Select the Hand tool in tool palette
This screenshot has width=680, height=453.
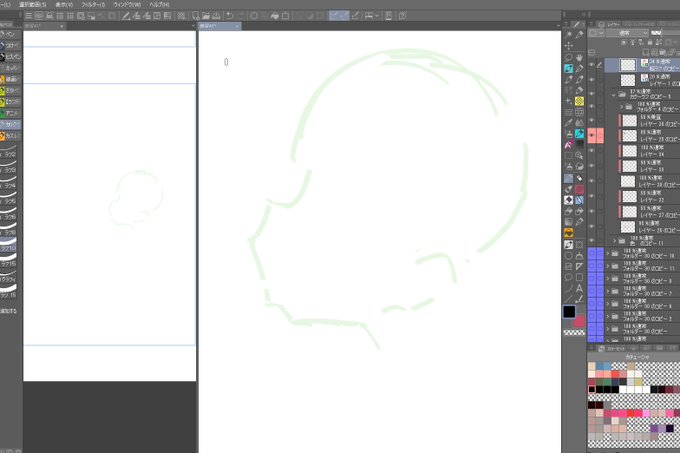tap(579, 57)
